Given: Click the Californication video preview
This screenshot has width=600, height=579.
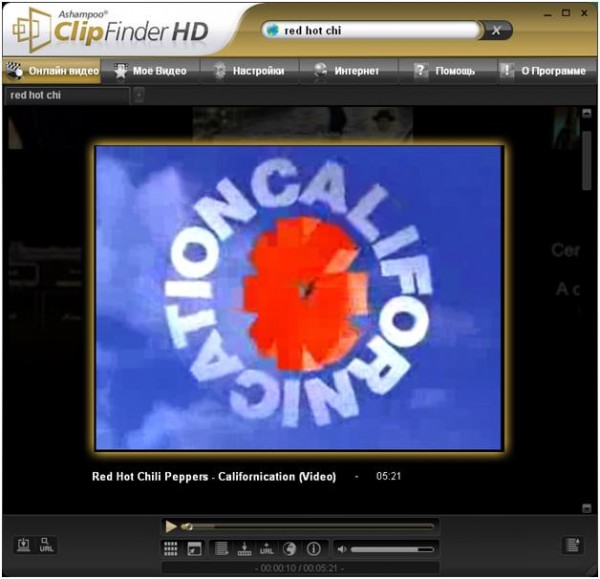Looking at the screenshot, I should (298, 298).
